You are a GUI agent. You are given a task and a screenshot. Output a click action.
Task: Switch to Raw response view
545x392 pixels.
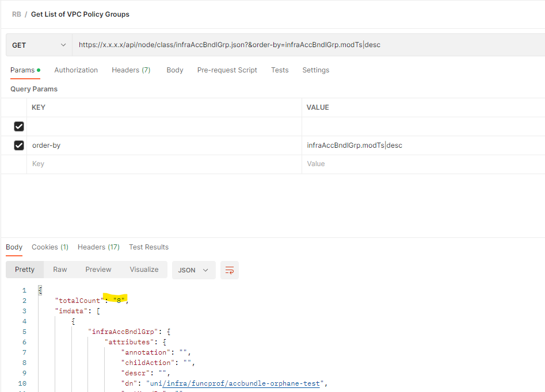60,270
